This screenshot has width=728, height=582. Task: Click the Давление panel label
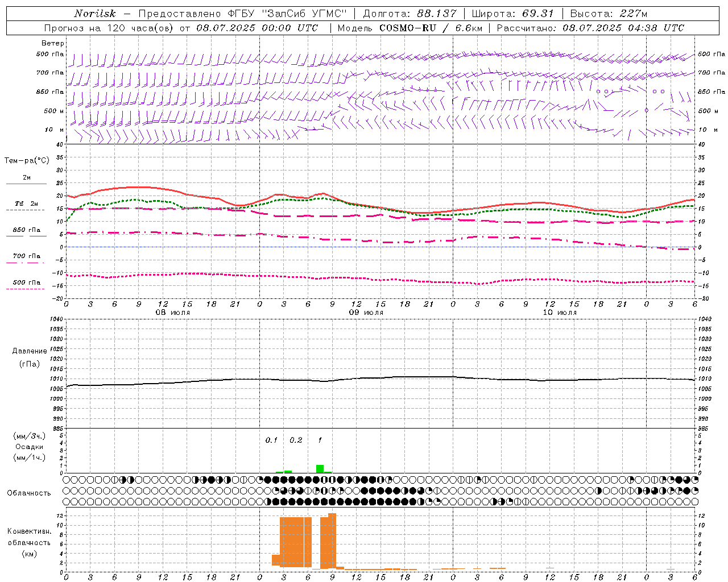point(30,351)
